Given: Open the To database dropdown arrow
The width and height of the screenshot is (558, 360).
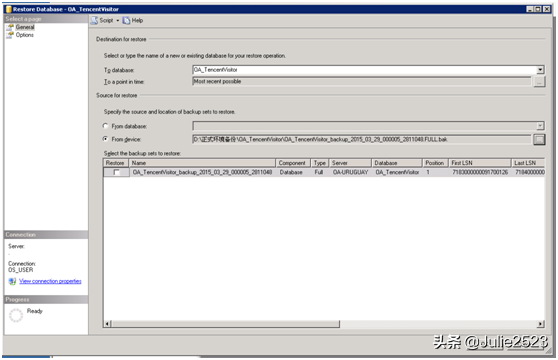Looking at the screenshot, I should click(540, 70).
